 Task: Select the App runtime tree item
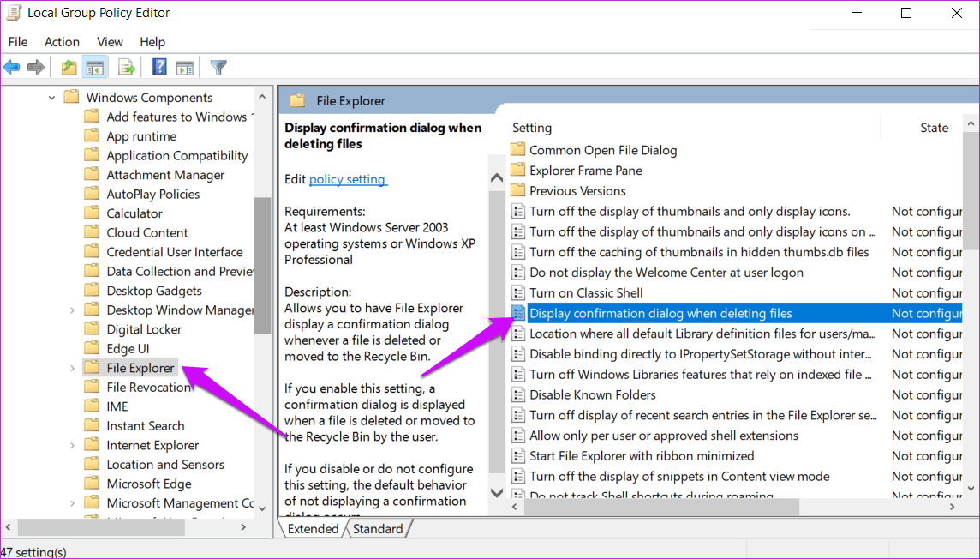point(141,136)
